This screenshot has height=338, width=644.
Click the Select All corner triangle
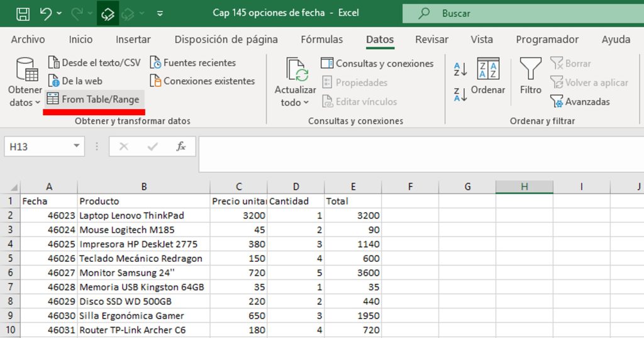(14, 187)
